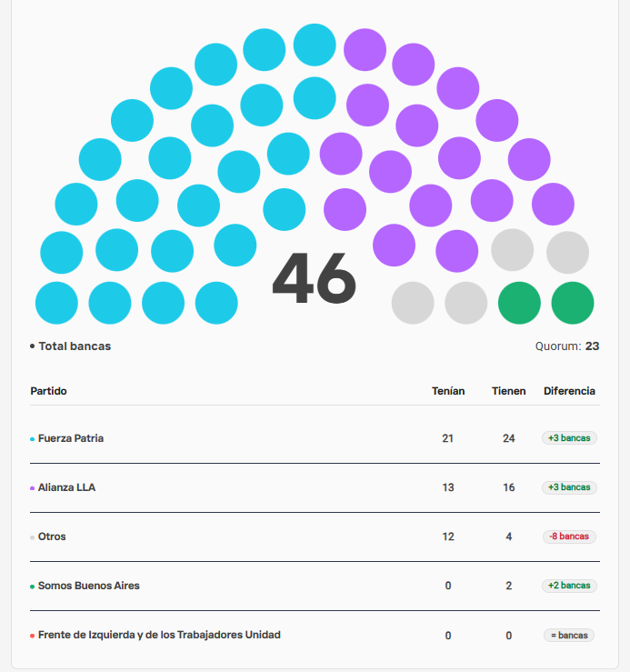The image size is (630, 672).
Task: Click the red dot beside Frente de Izquierda
Action: [32, 636]
